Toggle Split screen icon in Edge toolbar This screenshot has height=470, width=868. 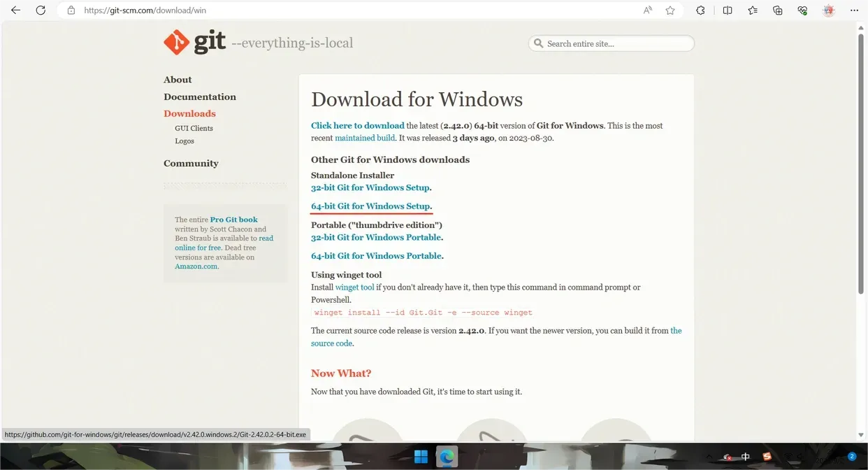(x=728, y=10)
